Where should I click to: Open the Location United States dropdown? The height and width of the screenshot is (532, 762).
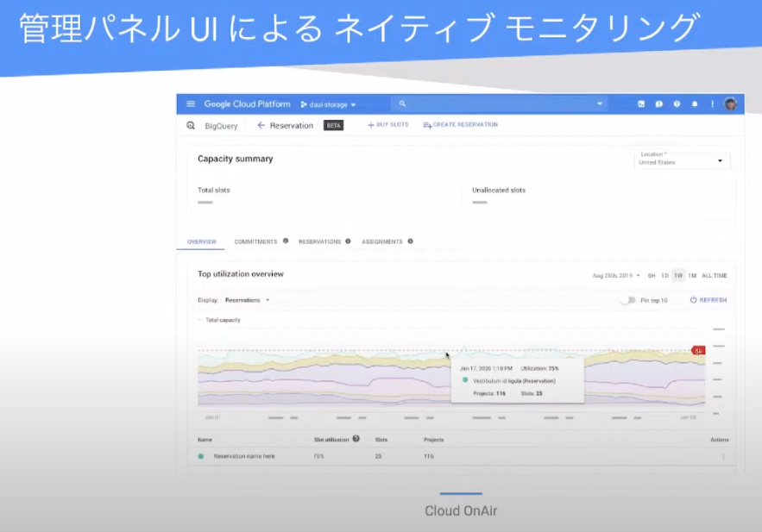683,160
